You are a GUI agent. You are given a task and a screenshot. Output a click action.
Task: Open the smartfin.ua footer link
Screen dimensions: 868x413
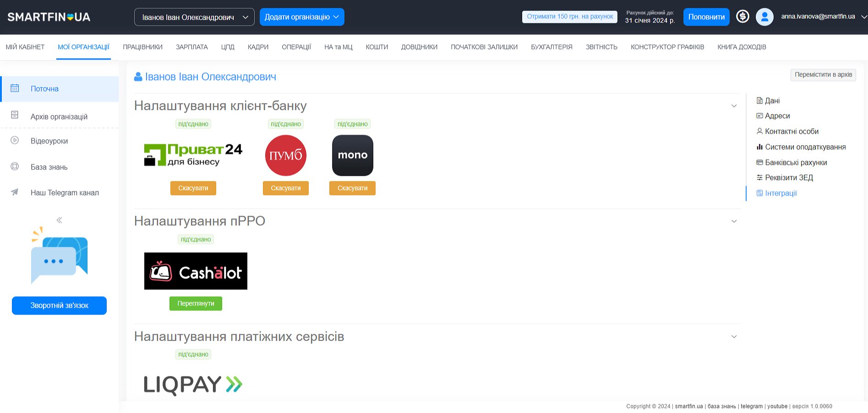[689, 406]
